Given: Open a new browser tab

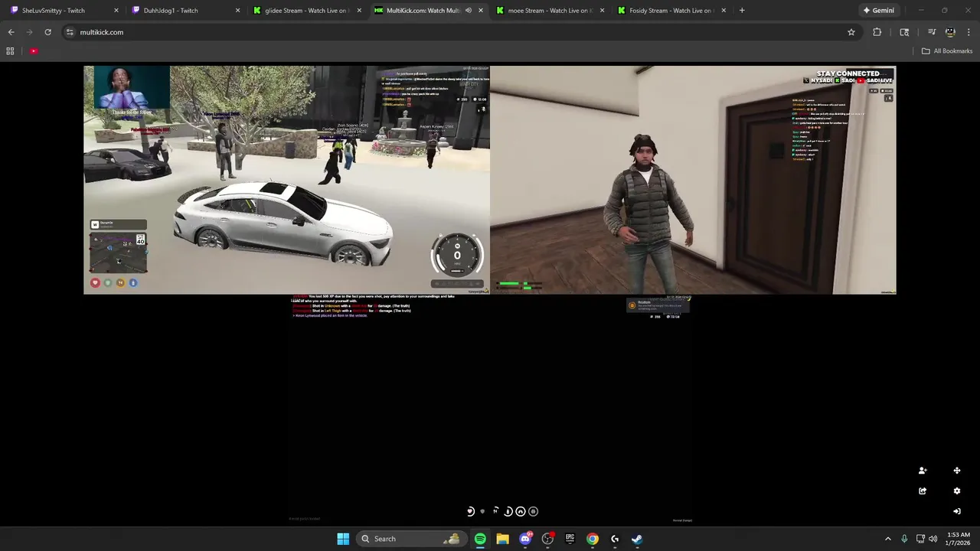Looking at the screenshot, I should pos(742,11).
